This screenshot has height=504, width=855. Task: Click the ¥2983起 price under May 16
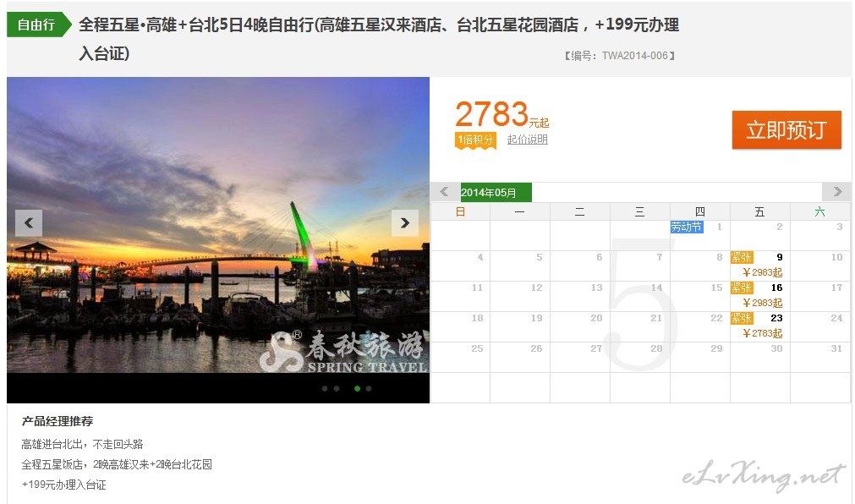(x=762, y=303)
